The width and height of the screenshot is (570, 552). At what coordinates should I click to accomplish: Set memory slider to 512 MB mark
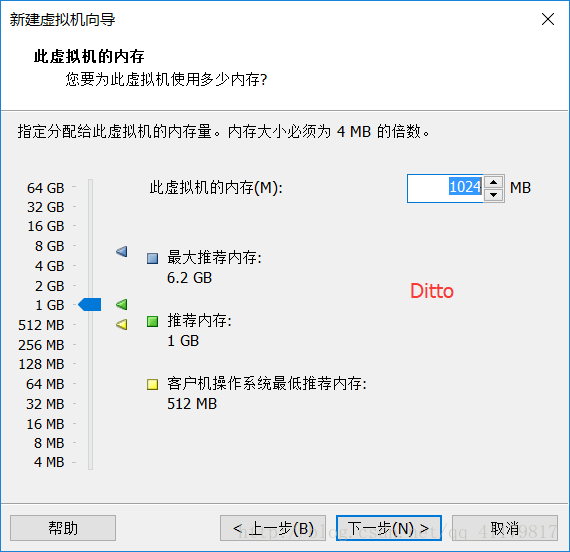point(91,325)
